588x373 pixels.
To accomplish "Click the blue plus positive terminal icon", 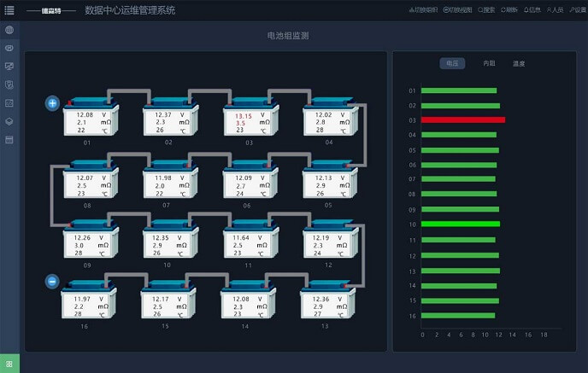I will 52,103.
